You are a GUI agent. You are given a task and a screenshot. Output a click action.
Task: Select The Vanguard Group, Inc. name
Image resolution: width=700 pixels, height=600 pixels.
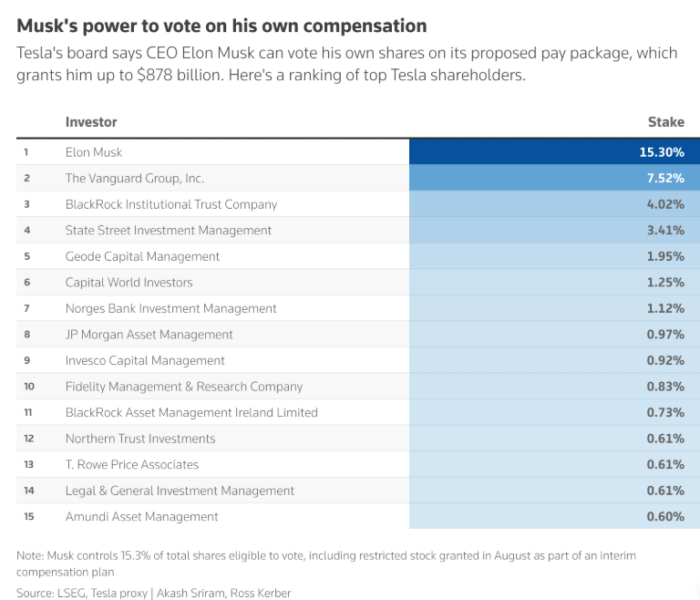tap(135, 178)
